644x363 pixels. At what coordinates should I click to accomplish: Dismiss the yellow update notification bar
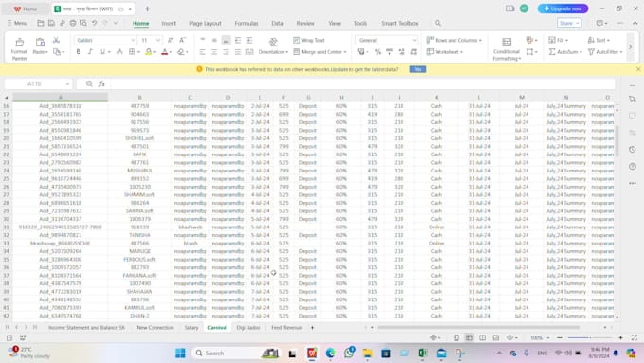638,69
